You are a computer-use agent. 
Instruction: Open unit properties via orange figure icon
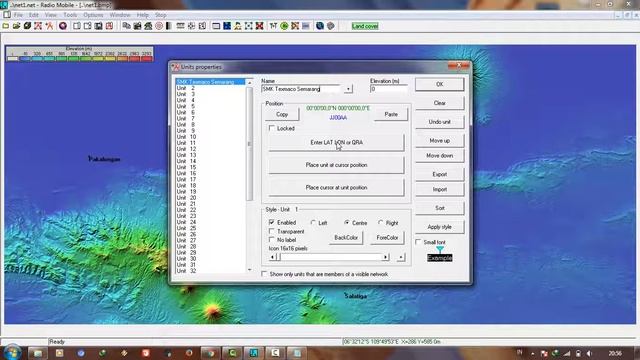pyautogui.click(x=49, y=26)
